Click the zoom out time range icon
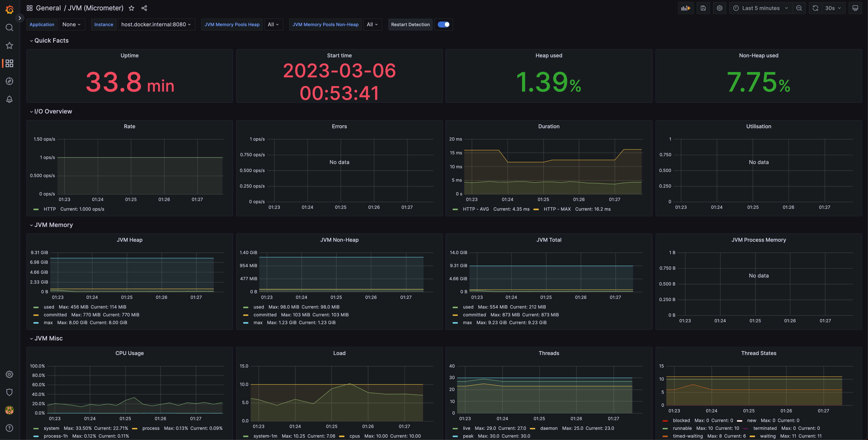This screenshot has width=868, height=440. tap(799, 8)
